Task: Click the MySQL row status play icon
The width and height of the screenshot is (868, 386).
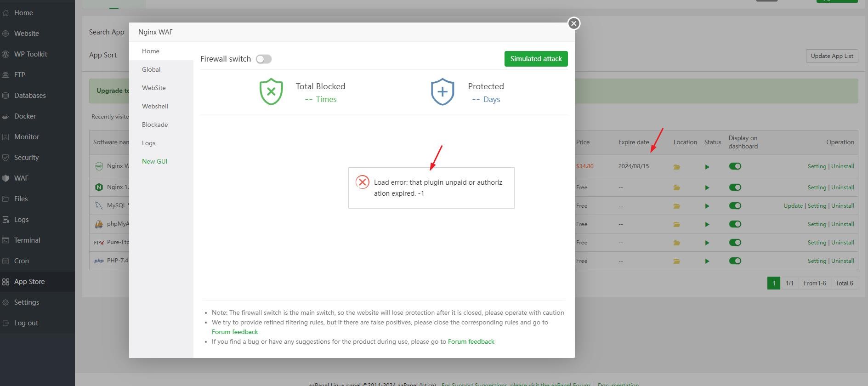Action: 707,206
